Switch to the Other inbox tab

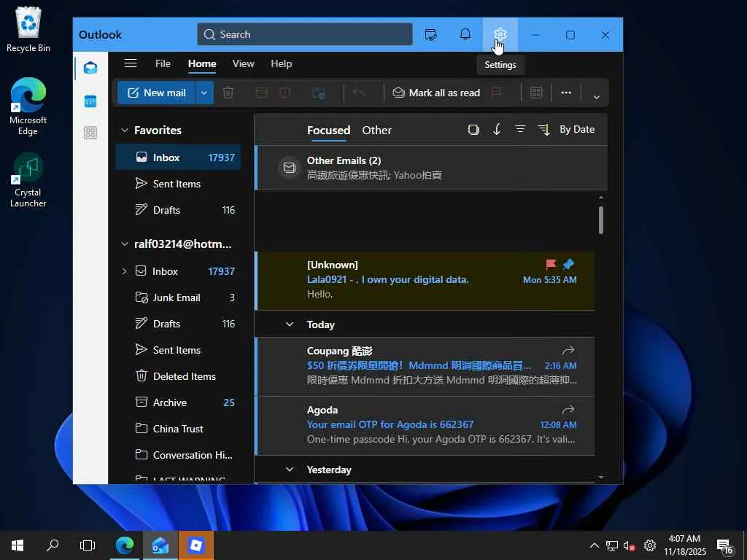pyautogui.click(x=376, y=130)
